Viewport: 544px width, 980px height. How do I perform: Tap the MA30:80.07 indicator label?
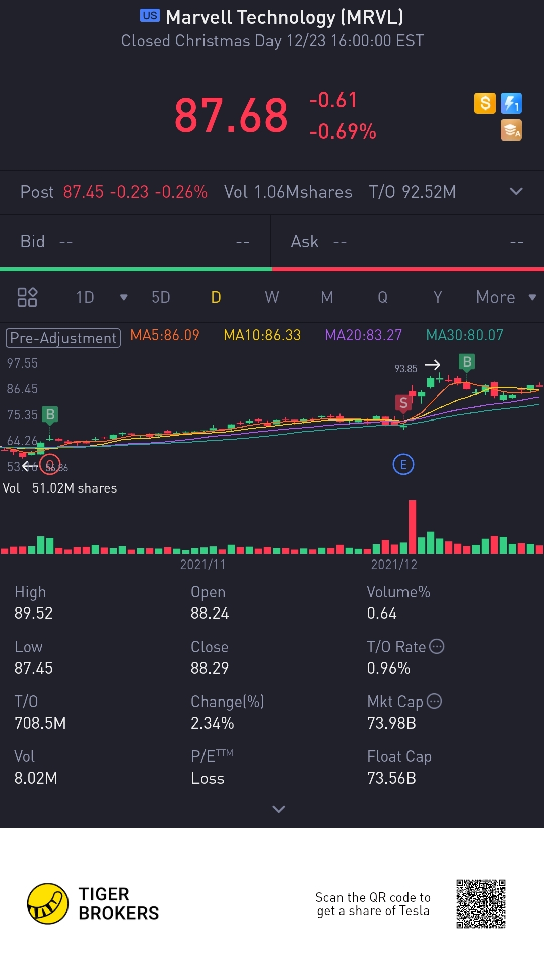point(464,335)
